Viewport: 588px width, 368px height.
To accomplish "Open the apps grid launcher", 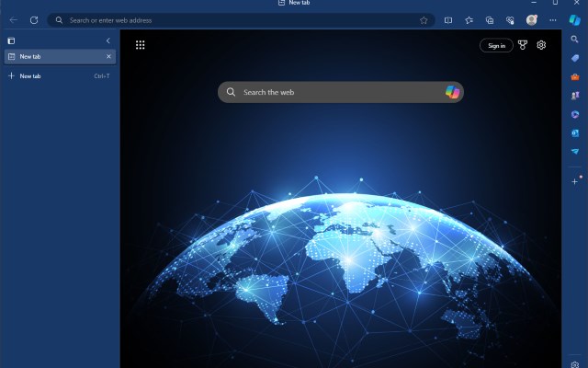I will click(x=141, y=45).
